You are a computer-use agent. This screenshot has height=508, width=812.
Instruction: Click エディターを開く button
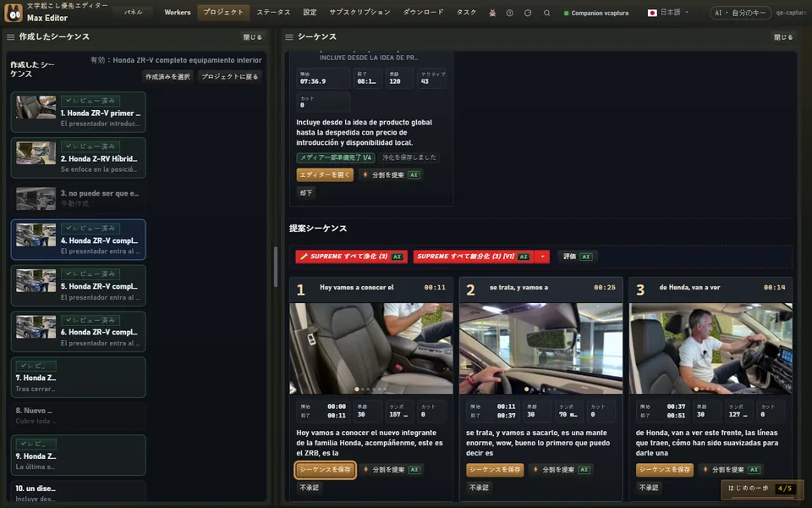[x=325, y=175]
